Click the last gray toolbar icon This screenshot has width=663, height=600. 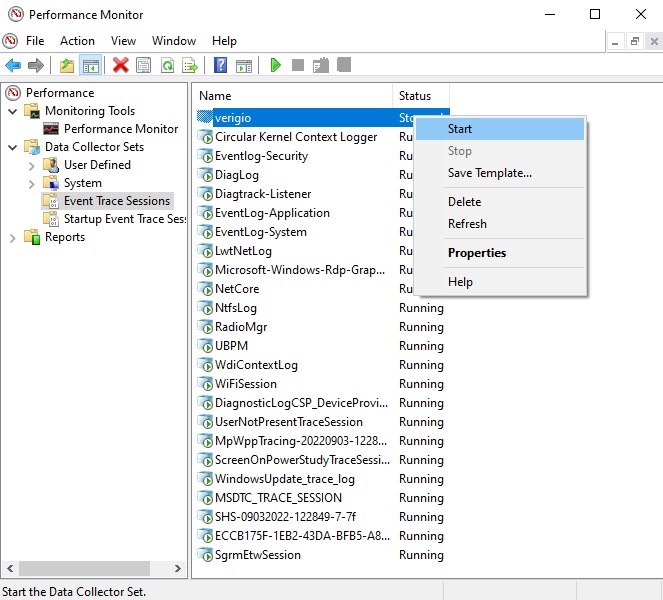[x=344, y=65]
